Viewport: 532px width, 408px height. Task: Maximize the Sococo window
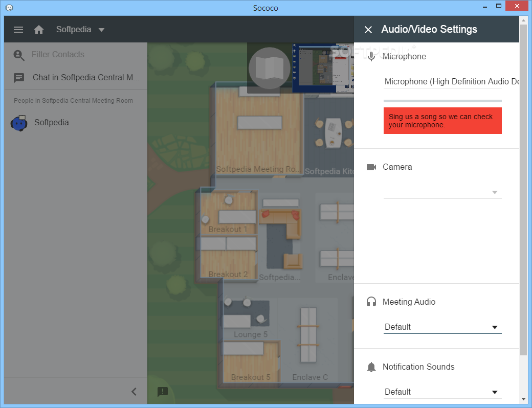pos(499,6)
